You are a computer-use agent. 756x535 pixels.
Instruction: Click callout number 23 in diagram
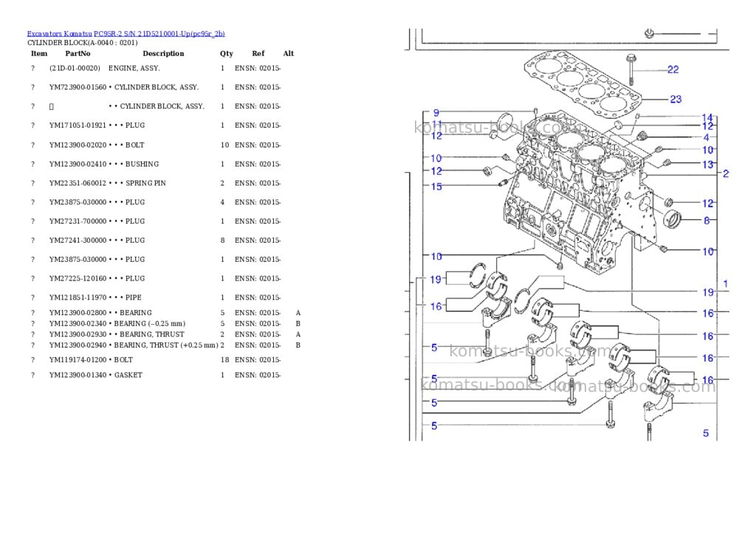676,100
